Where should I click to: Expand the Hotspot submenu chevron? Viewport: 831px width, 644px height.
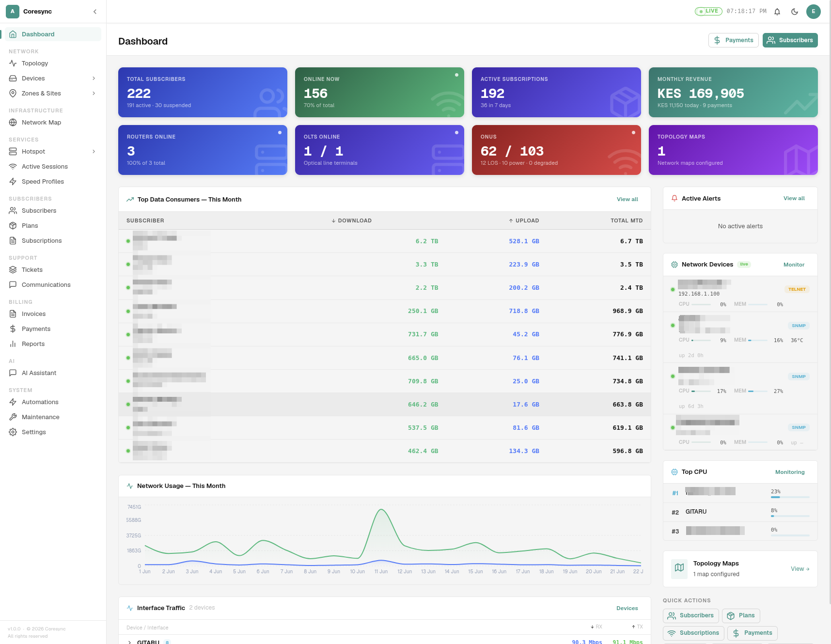coord(94,152)
